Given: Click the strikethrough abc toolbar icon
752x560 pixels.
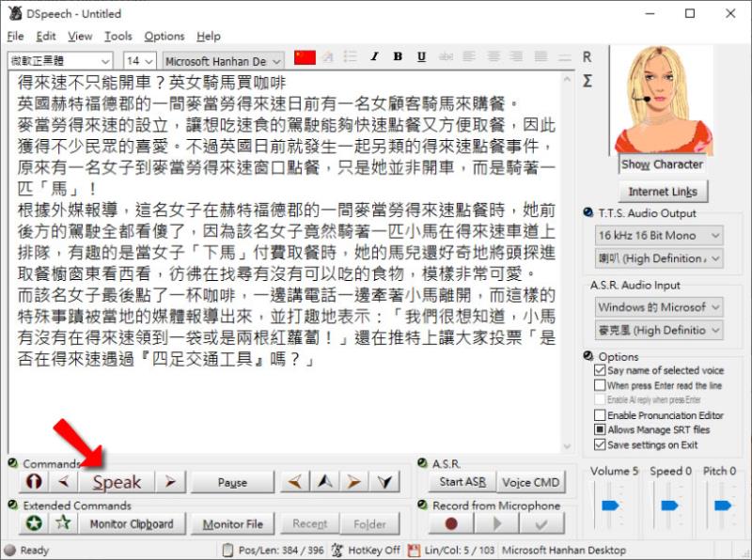Looking at the screenshot, I should (446, 57).
